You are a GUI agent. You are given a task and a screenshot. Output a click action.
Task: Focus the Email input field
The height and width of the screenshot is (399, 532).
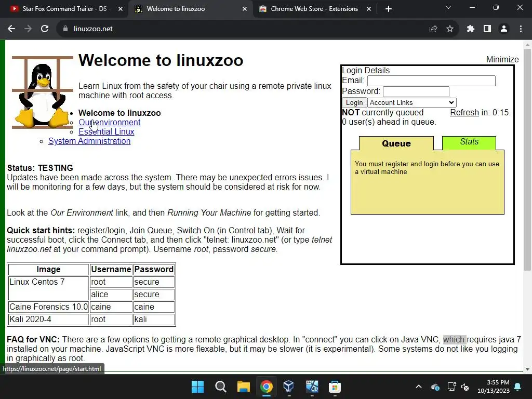431,81
